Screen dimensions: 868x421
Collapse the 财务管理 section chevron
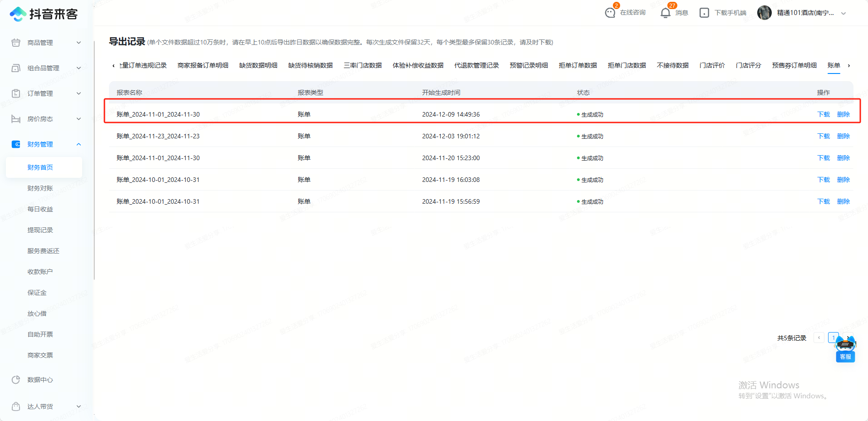pyautogui.click(x=79, y=144)
